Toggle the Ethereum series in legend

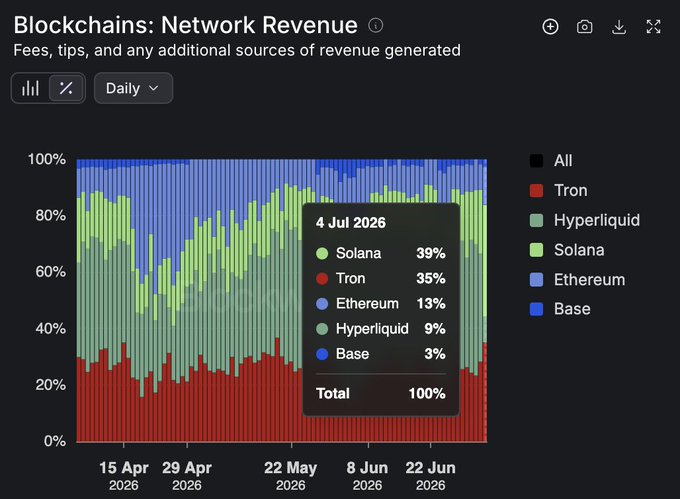(577, 280)
